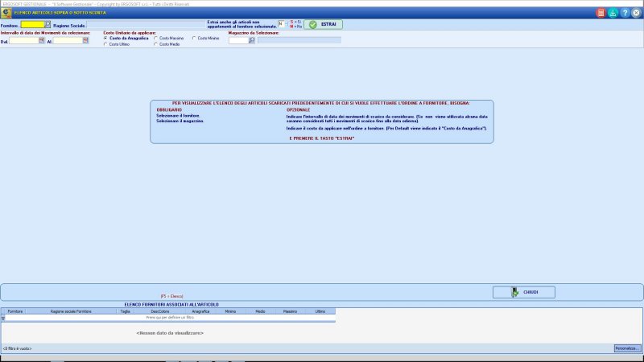Click the CHIUDI button

[524, 292]
